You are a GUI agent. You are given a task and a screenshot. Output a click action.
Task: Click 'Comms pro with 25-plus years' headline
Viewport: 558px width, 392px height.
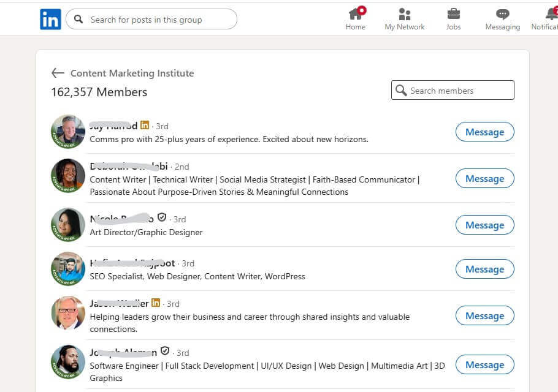(x=229, y=139)
